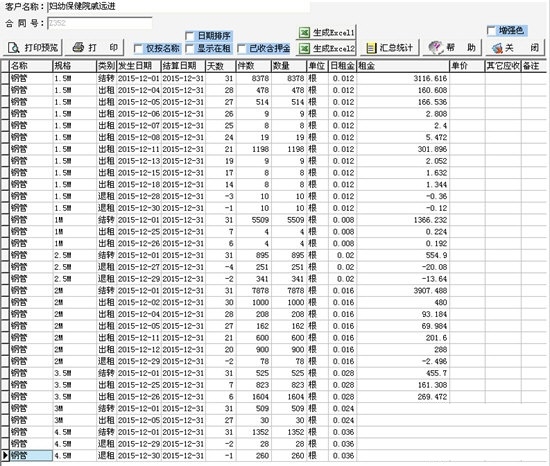
Task: Select rent cell 3907.488
Action: pos(403,290)
